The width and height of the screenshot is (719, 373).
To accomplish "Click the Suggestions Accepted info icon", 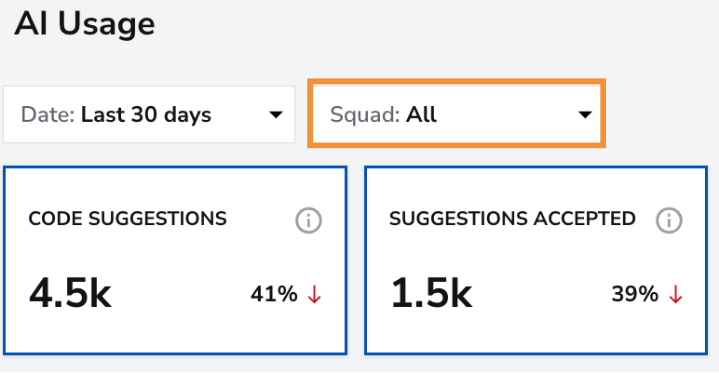I will 669,220.
